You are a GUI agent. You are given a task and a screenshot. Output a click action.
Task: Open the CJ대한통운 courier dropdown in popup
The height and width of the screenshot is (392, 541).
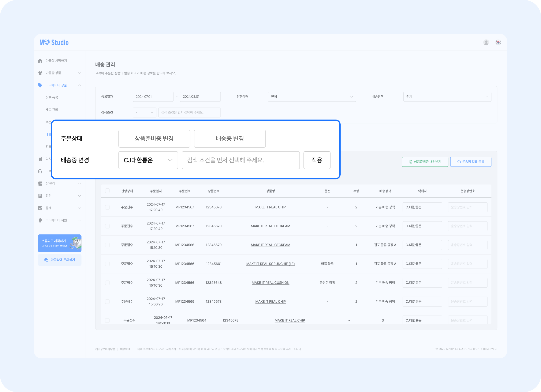[148, 160]
